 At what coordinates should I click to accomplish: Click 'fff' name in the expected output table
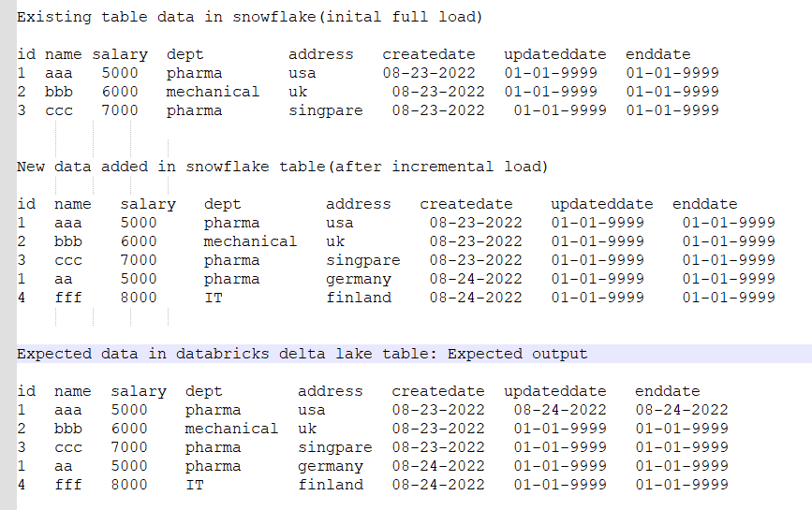pos(67,485)
